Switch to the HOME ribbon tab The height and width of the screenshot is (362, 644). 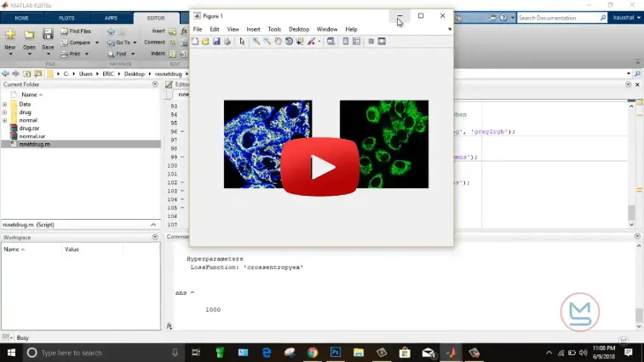pyautogui.click(x=22, y=18)
